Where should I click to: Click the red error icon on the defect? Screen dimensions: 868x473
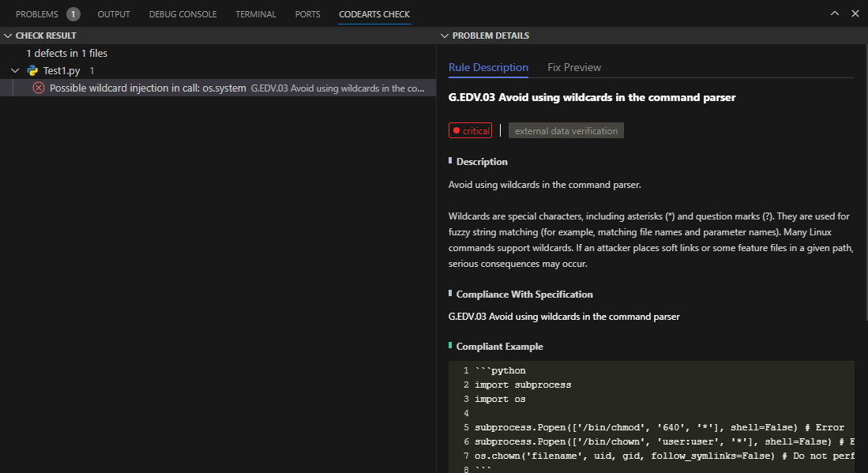(39, 88)
